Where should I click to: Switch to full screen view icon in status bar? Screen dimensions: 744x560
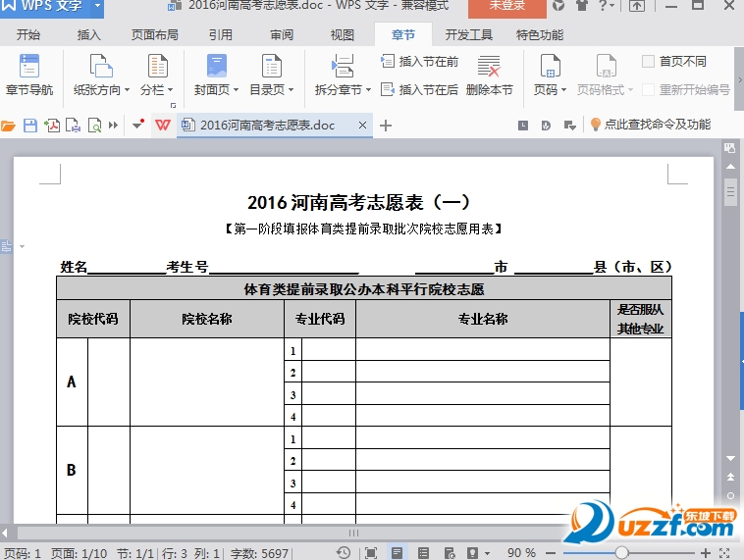click(x=371, y=552)
